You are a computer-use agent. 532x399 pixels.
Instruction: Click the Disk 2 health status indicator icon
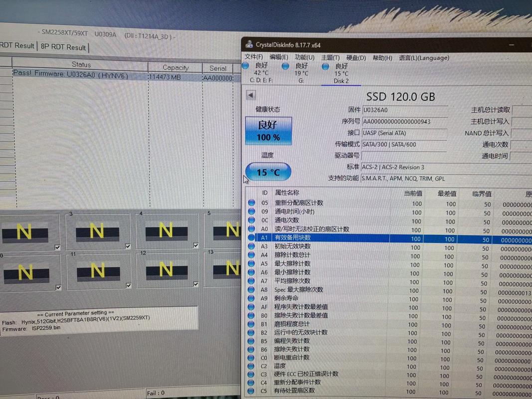[325, 66]
